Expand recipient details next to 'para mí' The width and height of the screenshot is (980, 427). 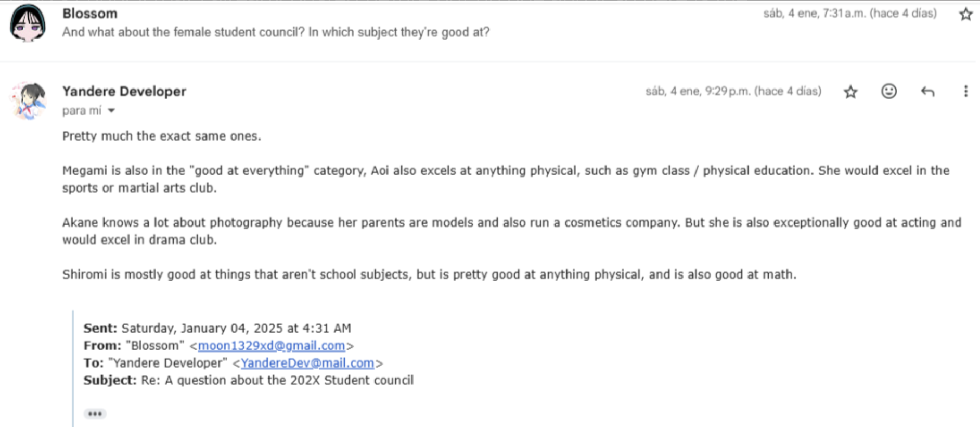click(x=111, y=110)
